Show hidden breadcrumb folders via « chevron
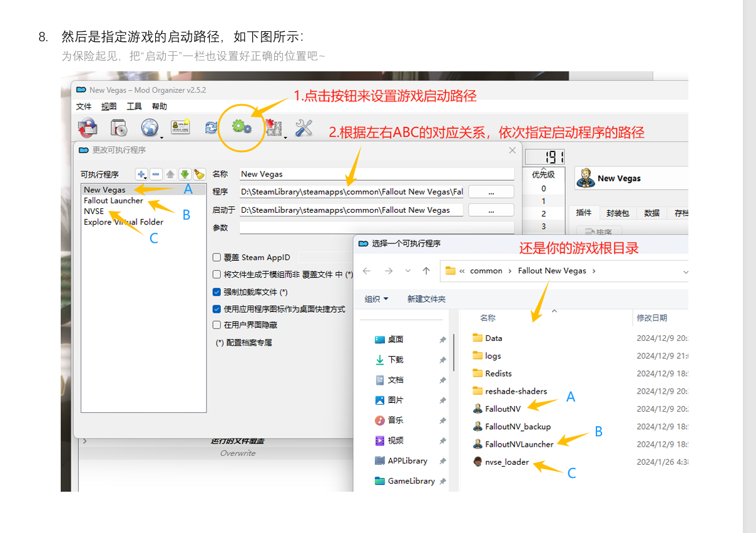The image size is (756, 533). pos(462,271)
